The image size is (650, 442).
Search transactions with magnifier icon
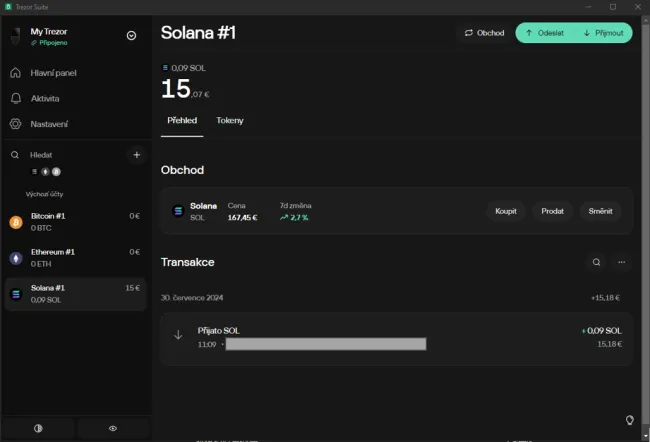point(596,262)
